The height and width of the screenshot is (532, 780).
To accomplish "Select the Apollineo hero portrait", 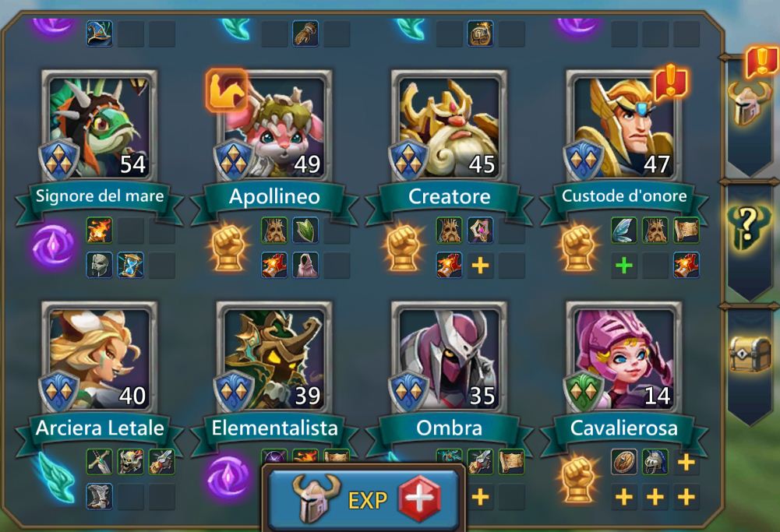I will tap(274, 126).
